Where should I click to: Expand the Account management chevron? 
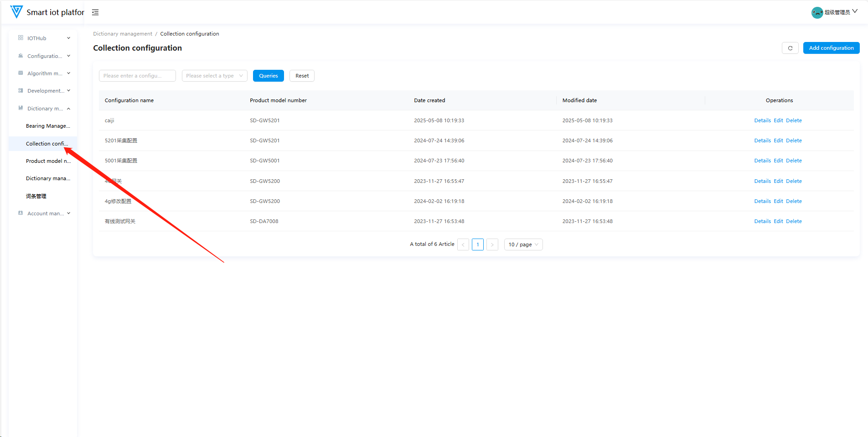68,213
